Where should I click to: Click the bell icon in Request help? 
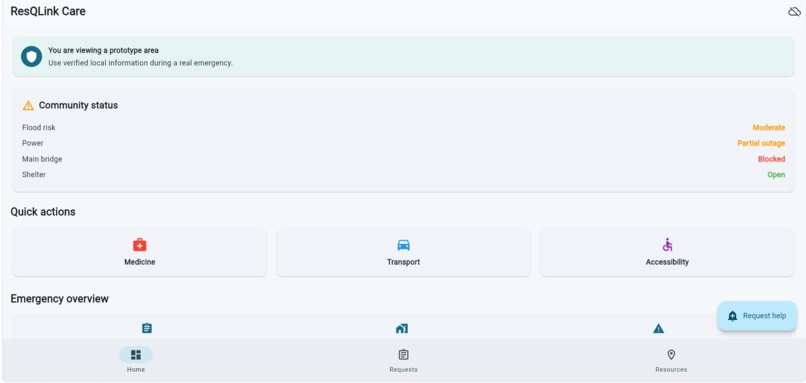tap(732, 316)
